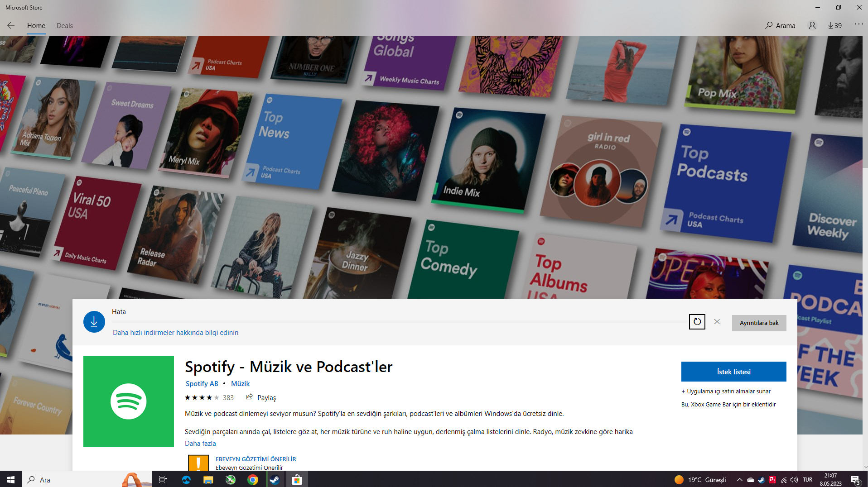This screenshot has width=868, height=487.
Task: Open the OneDrive tray icon
Action: [751, 480]
